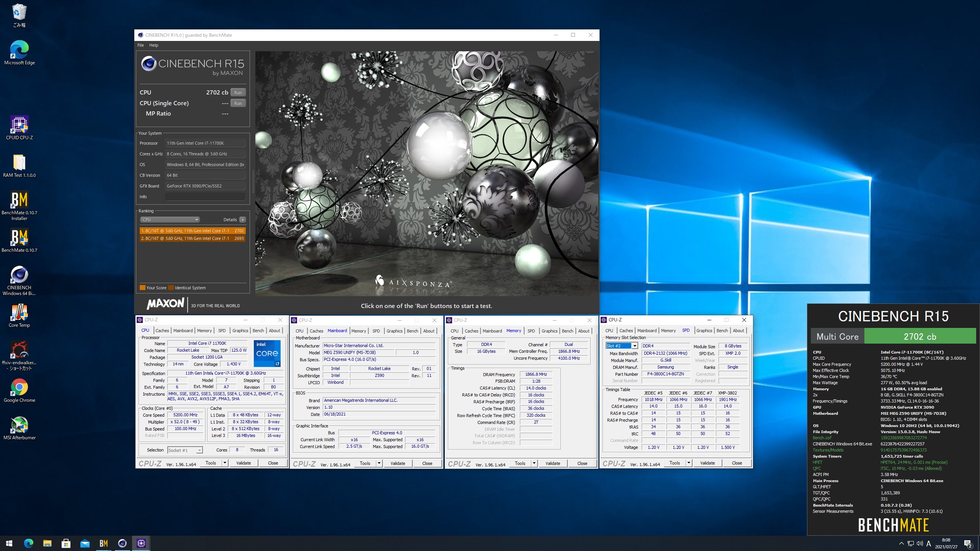The width and height of the screenshot is (980, 551).
Task: Expand Tools arrow in SPD CPU-Z window
Action: coord(689,463)
